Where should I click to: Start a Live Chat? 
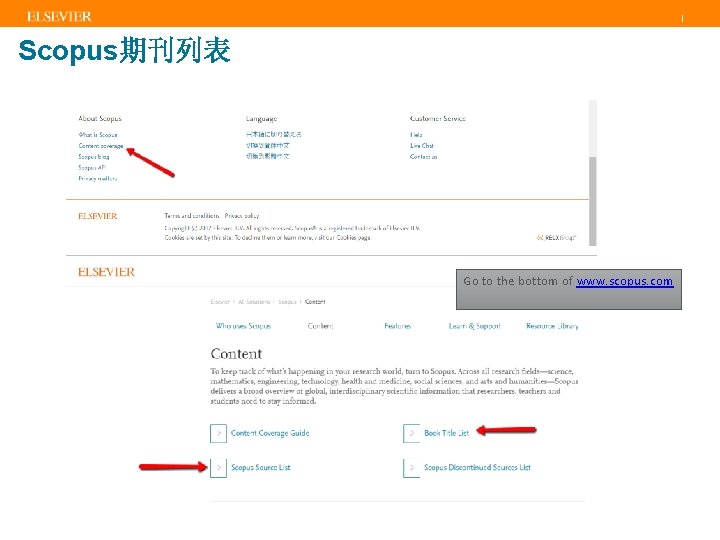tap(422, 146)
